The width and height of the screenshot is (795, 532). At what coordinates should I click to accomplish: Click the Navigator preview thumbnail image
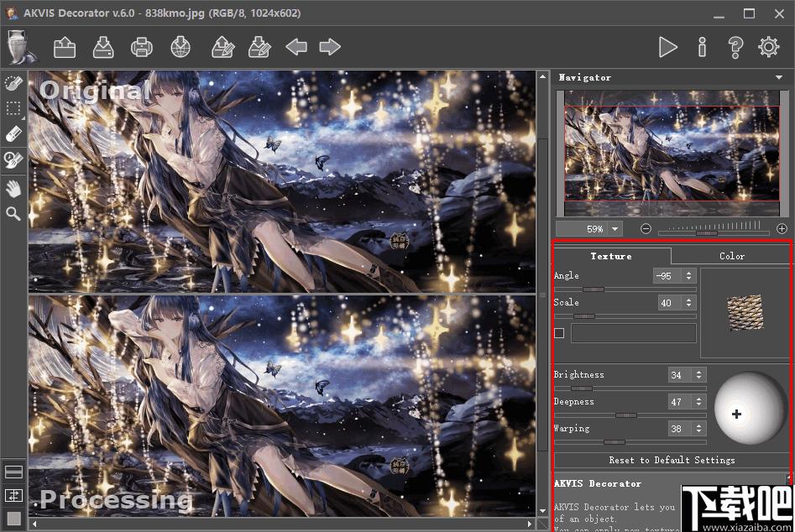coord(672,153)
